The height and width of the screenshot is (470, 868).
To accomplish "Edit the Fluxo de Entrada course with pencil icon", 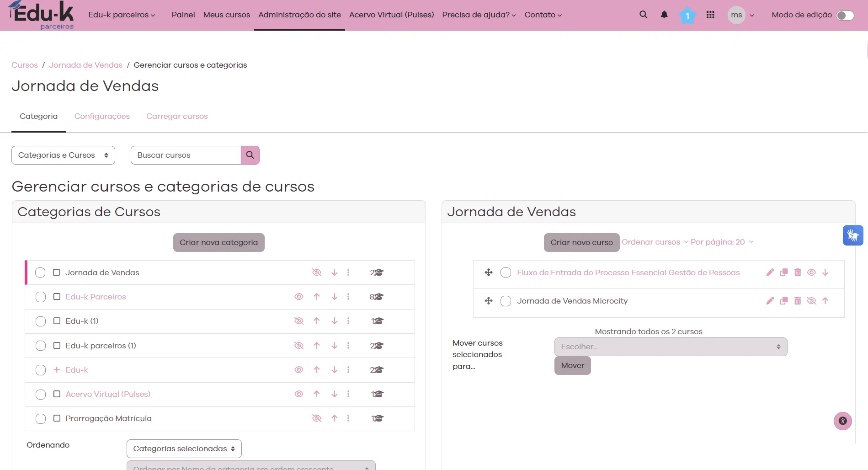I will [770, 272].
